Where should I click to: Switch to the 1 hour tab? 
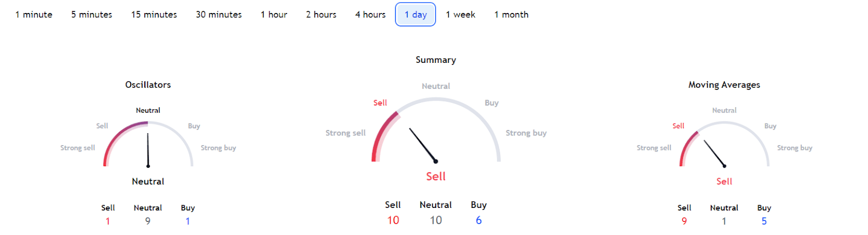tap(274, 15)
